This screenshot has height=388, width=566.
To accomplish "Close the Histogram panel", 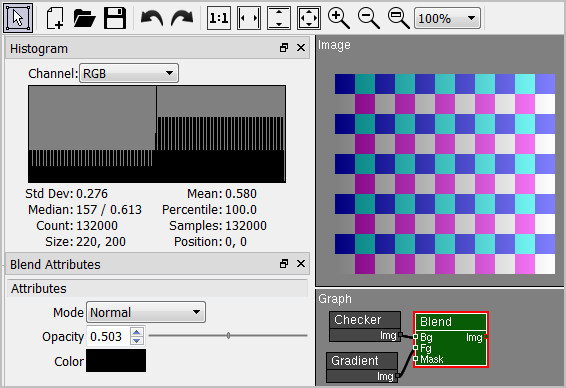I will click(x=301, y=48).
